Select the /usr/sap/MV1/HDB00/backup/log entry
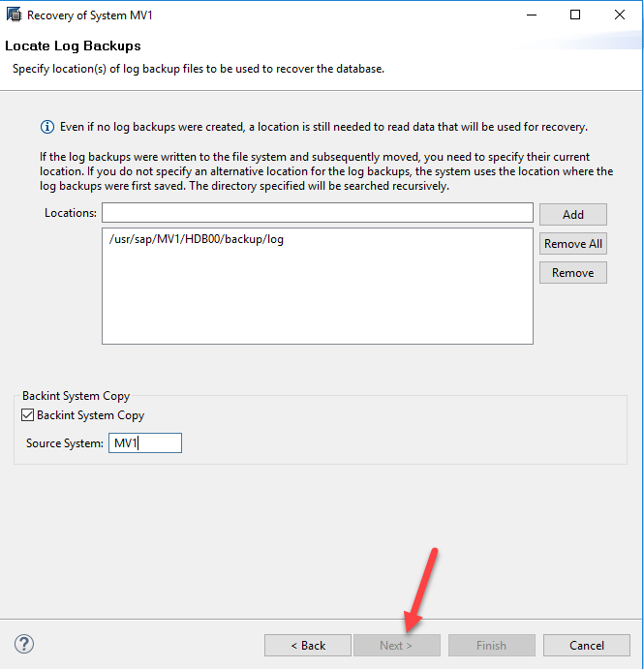The height and width of the screenshot is (669, 644). 197,239
